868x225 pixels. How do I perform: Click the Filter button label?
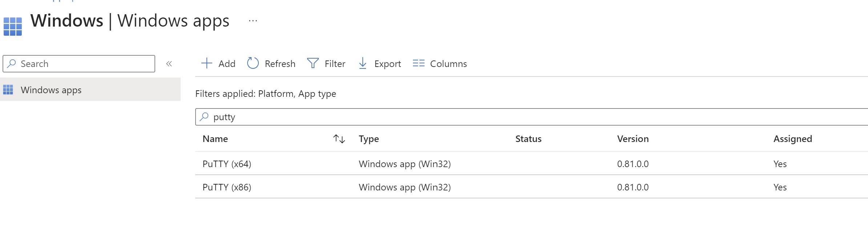(335, 64)
